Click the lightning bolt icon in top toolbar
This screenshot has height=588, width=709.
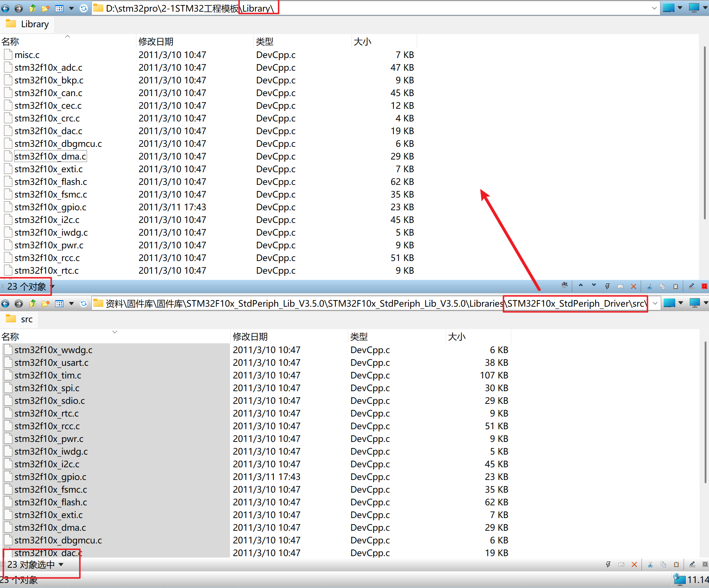[607, 286]
